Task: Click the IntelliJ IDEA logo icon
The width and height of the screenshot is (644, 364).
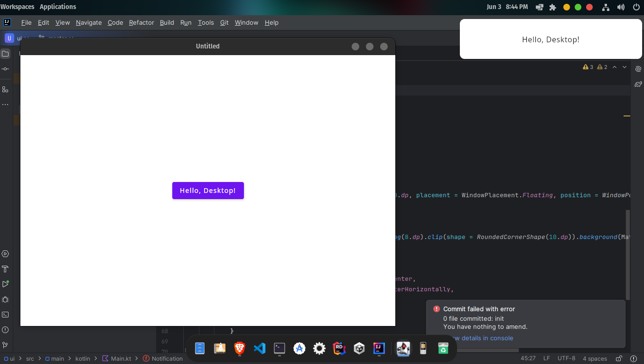Action: (x=7, y=22)
